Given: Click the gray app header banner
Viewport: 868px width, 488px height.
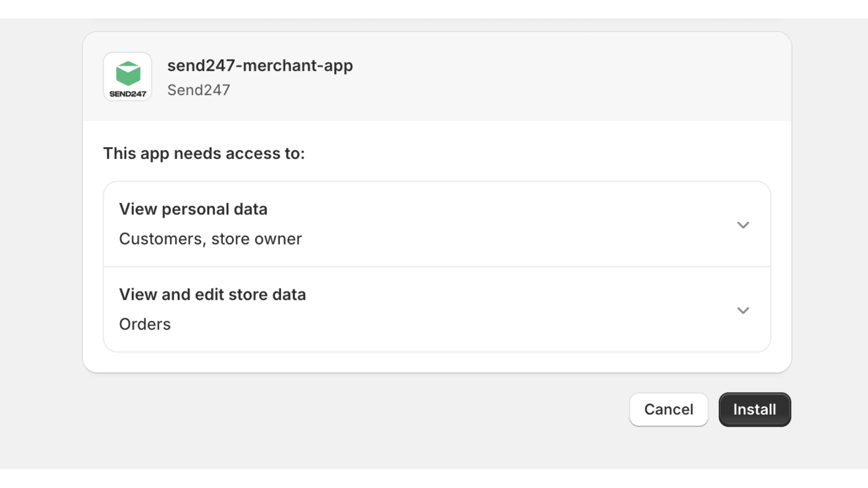Looking at the screenshot, I should (x=437, y=76).
